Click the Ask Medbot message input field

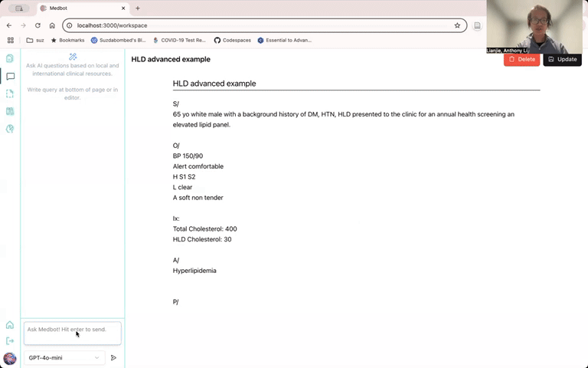click(x=72, y=333)
